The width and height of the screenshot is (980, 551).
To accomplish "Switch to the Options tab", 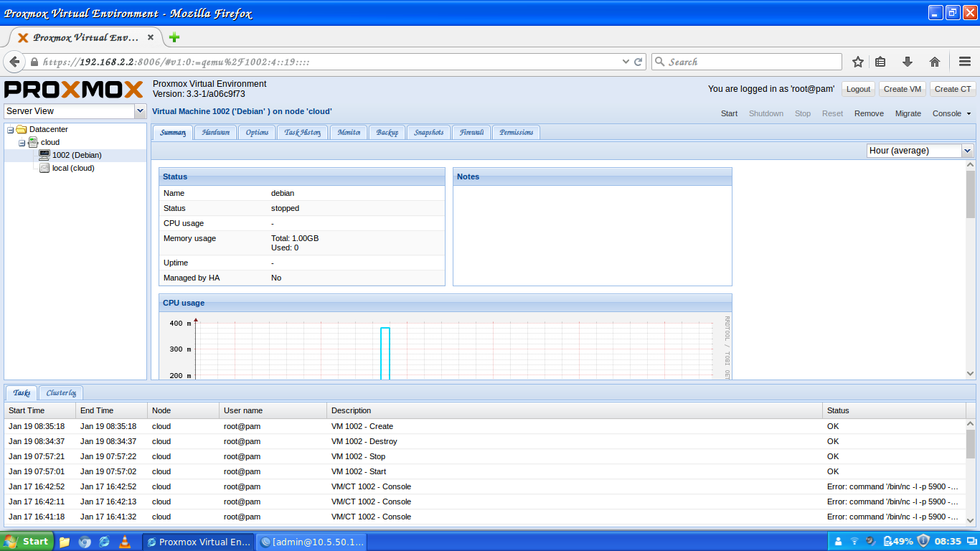I will pos(257,132).
